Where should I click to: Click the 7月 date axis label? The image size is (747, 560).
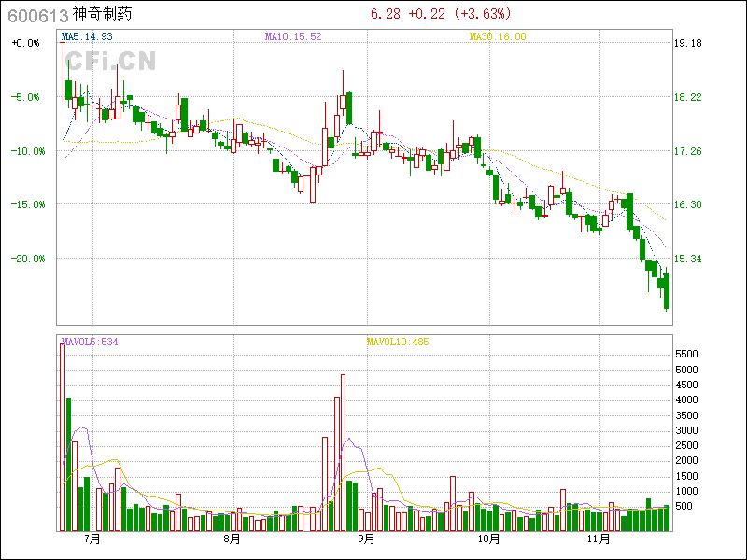click(92, 539)
